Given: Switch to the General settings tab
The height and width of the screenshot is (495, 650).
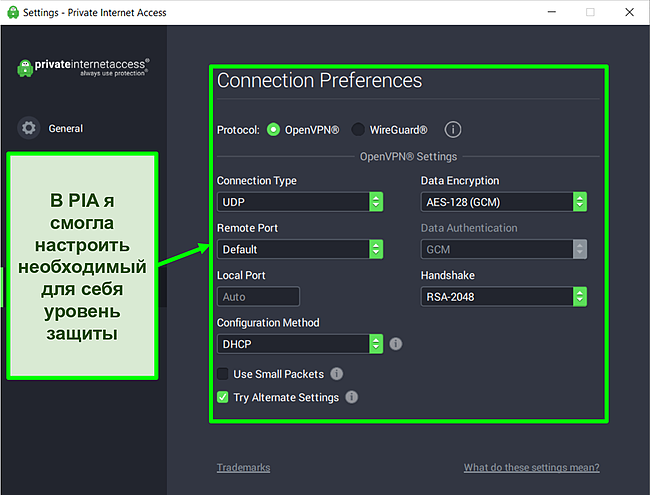Looking at the screenshot, I should 65,129.
